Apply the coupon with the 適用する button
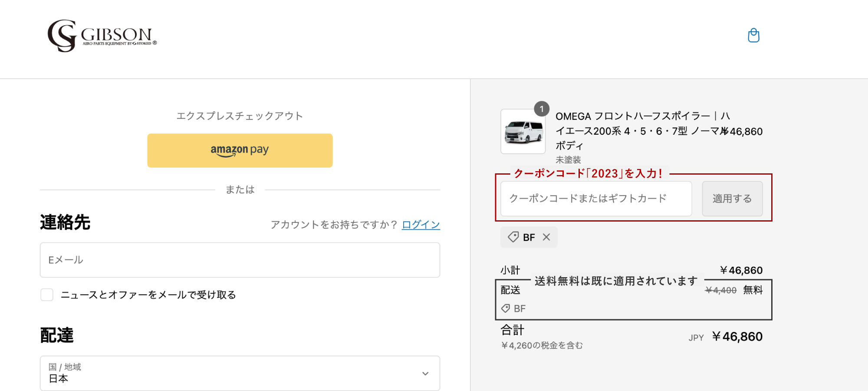 pyautogui.click(x=732, y=199)
